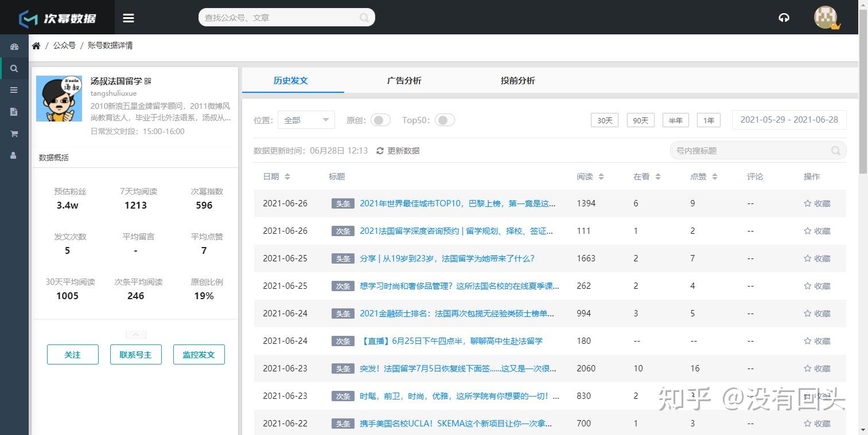Select the 90天 range button
Viewport: 868px width, 435px height.
click(x=640, y=120)
